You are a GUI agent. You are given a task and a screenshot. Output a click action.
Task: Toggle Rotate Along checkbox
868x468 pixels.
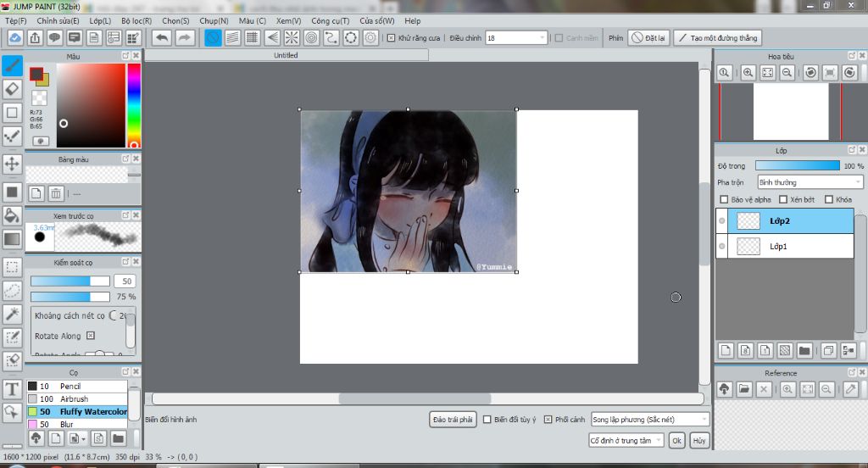[91, 336]
